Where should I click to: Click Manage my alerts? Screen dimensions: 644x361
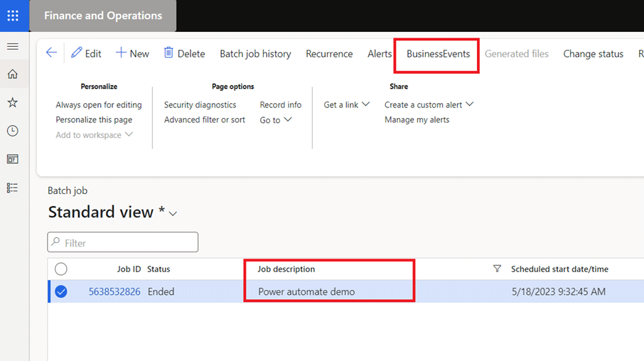pos(417,119)
